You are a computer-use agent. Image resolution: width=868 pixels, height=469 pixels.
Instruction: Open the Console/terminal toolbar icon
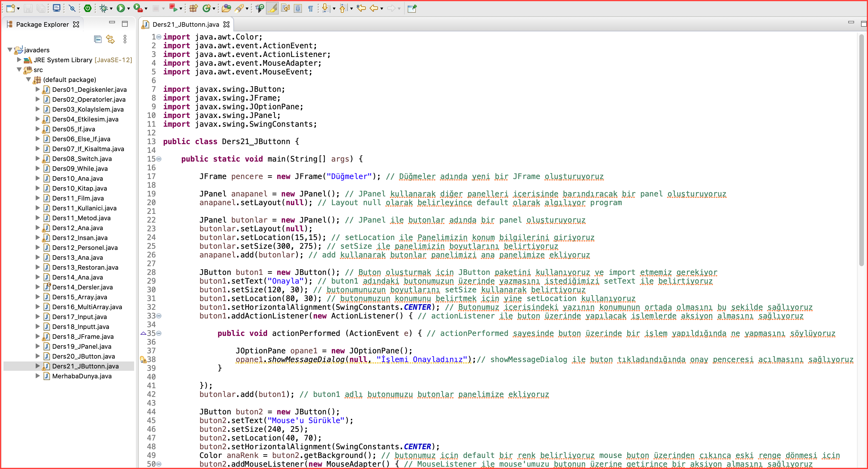pyautogui.click(x=57, y=8)
